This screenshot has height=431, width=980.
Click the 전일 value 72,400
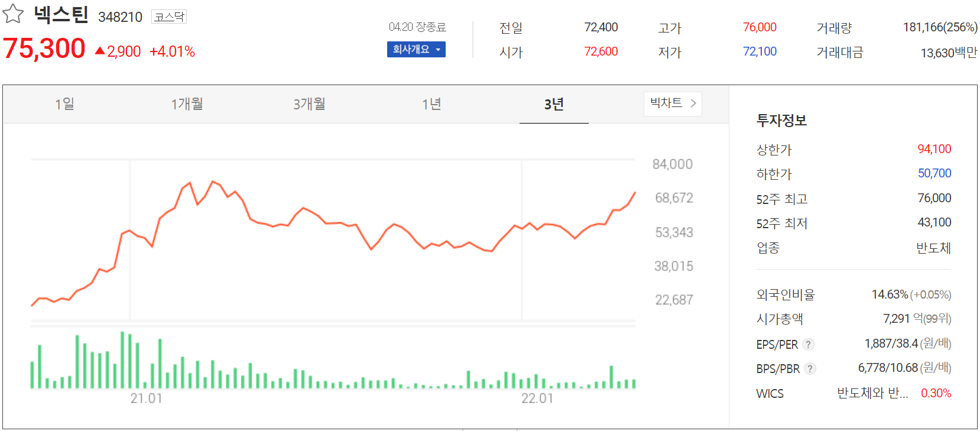point(601,27)
